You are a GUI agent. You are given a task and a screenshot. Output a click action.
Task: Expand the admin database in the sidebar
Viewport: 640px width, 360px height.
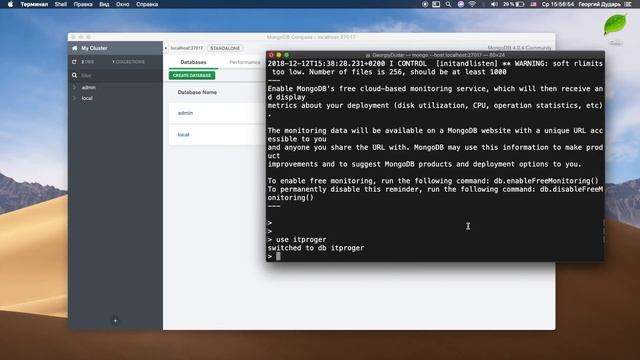click(x=74, y=87)
